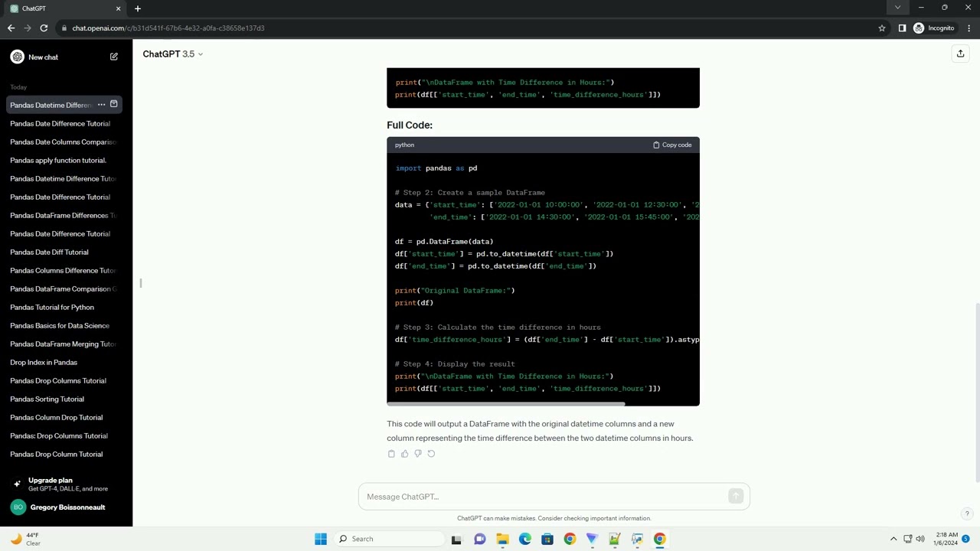The height and width of the screenshot is (551, 980).
Task: Close the ChatGPT browser tab
Action: point(118,8)
